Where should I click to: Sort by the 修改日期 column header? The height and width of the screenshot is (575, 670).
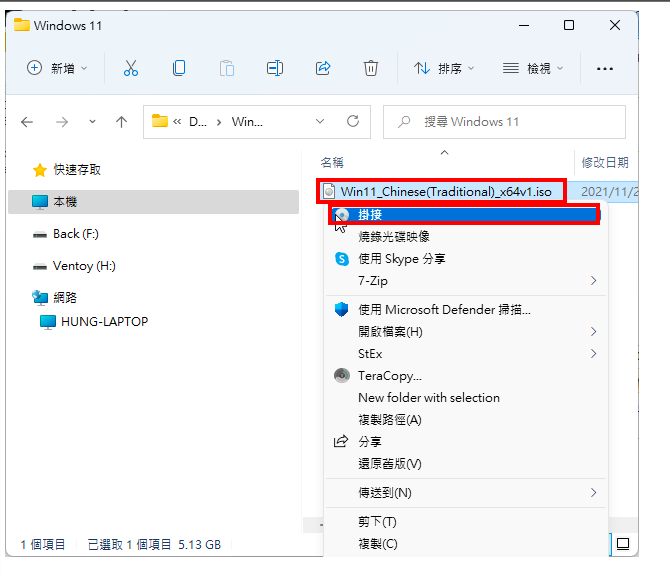[x=605, y=162]
